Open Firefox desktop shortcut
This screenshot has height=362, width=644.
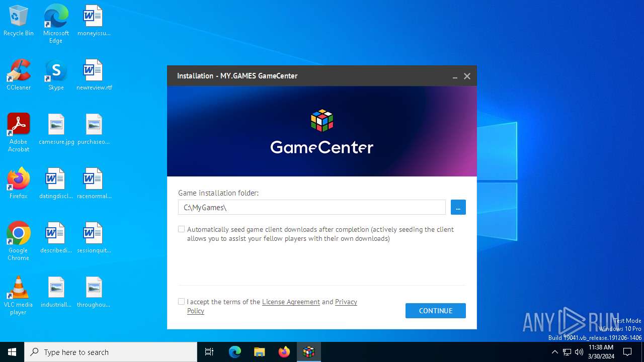point(19,184)
